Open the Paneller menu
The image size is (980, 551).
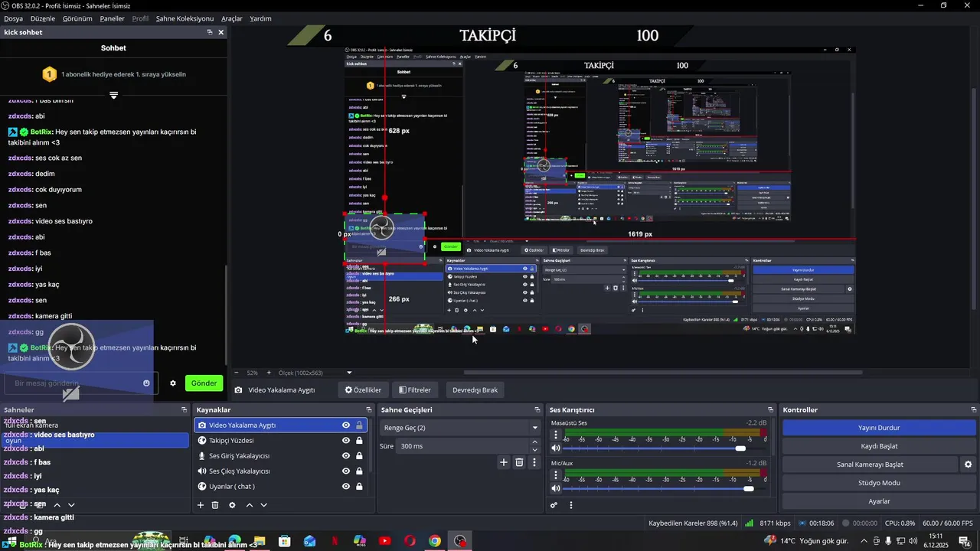[112, 18]
